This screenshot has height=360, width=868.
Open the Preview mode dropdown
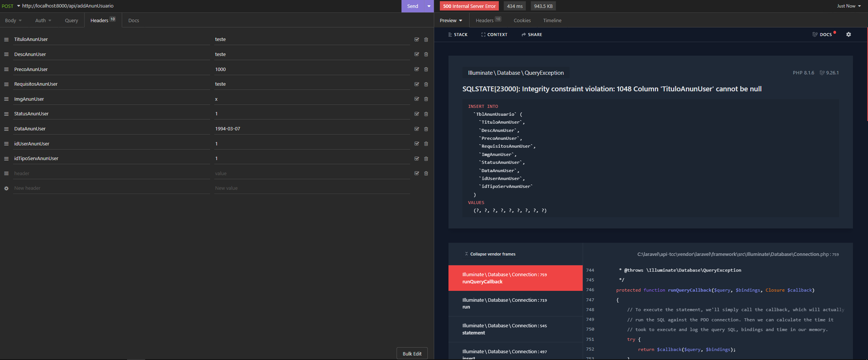(x=451, y=20)
